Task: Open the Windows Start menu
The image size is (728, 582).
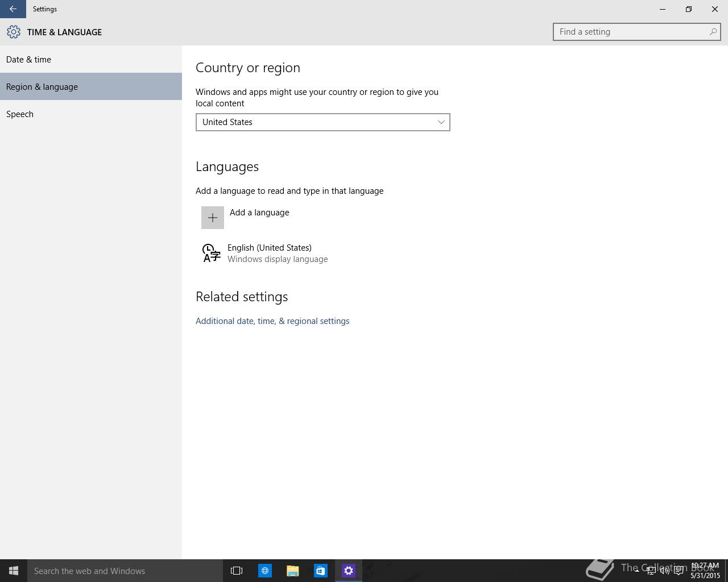Action: click(14, 571)
